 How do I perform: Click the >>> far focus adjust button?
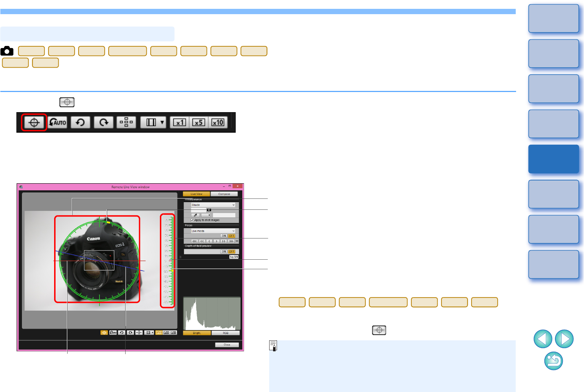[231, 241]
